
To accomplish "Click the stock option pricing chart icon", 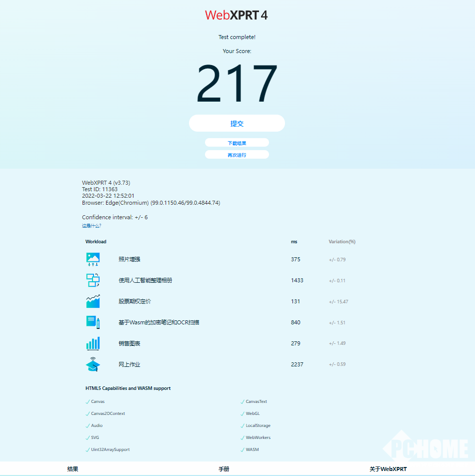I will tap(93, 301).
